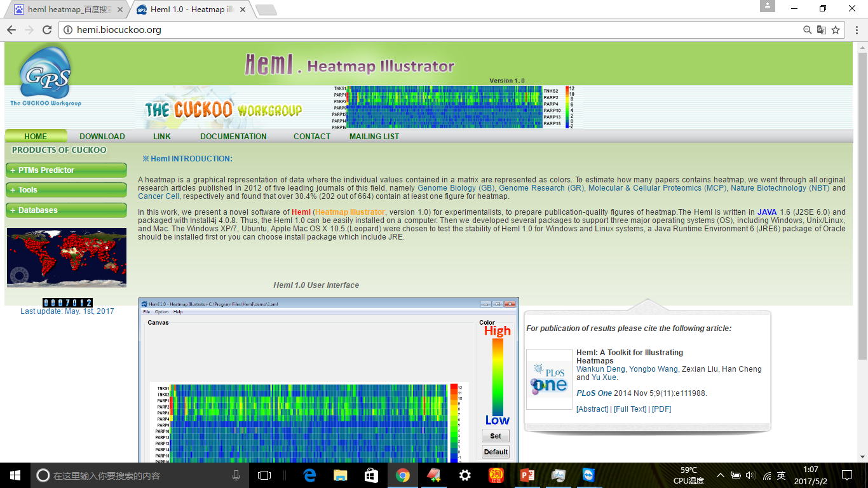Image resolution: width=868 pixels, height=488 pixels.
Task: Open the article [Abstract] link
Action: [x=592, y=409]
